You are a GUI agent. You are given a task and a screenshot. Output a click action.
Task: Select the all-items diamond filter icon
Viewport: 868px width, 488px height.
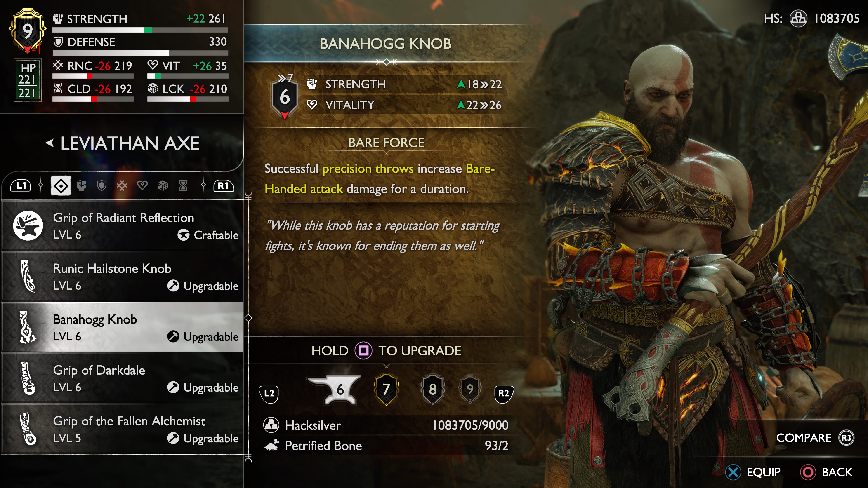(x=61, y=185)
